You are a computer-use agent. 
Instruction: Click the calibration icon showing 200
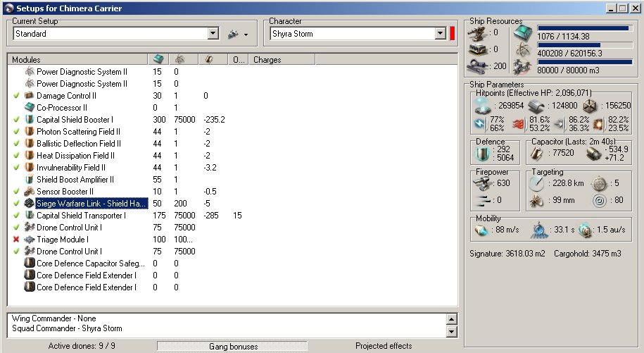(477, 66)
